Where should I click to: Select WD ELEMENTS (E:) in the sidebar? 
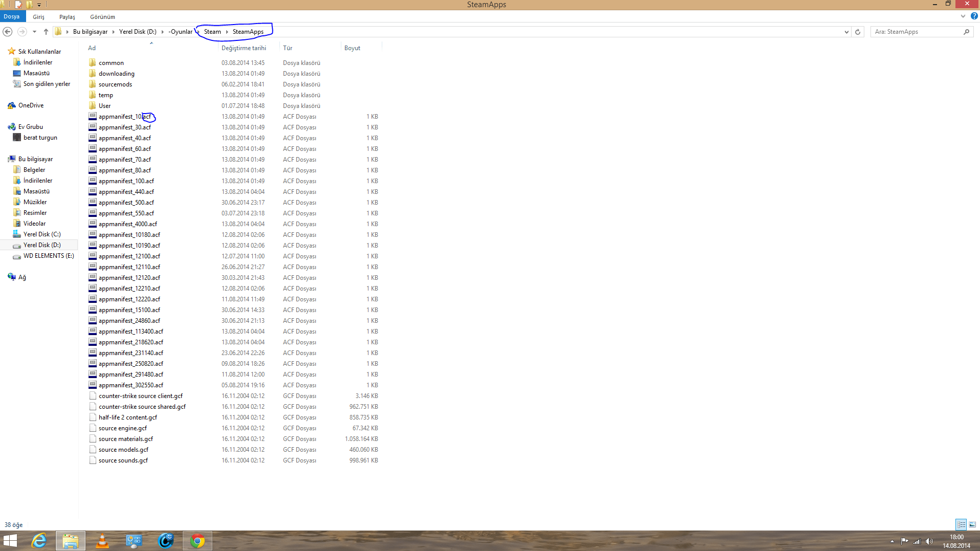pos(49,256)
